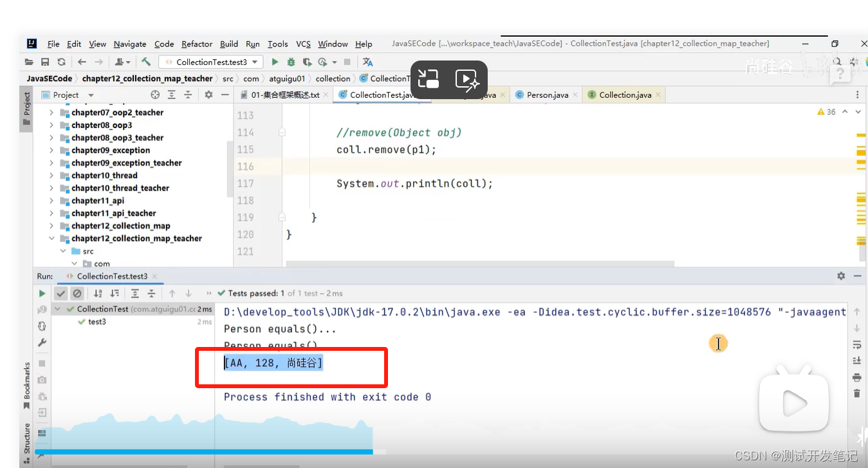Run CollectionTest.test3 with the green play icon
The width and height of the screenshot is (868, 468).
pos(275,62)
